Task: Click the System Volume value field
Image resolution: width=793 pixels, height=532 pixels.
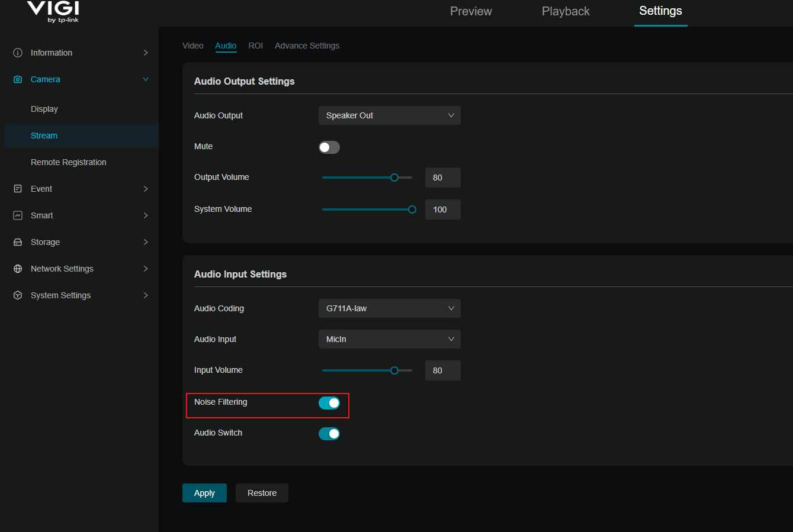Action: pyautogui.click(x=443, y=209)
